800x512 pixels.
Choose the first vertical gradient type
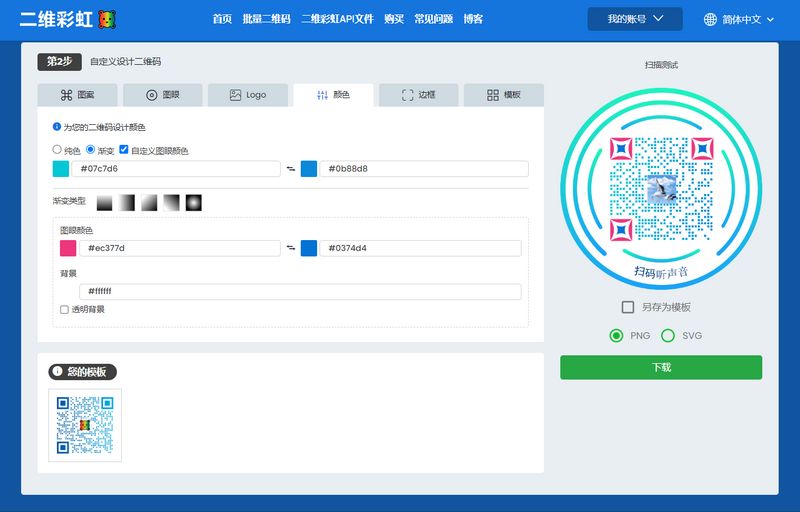pos(104,202)
